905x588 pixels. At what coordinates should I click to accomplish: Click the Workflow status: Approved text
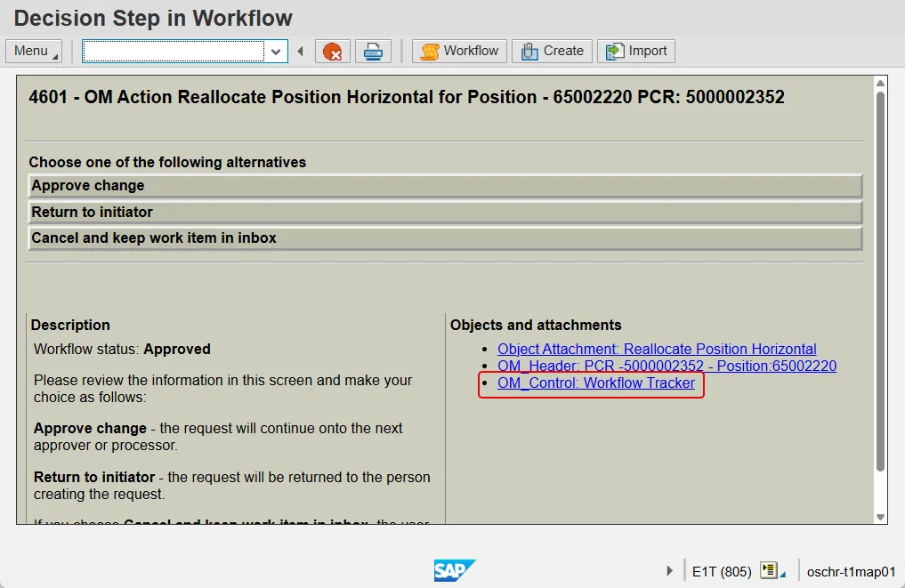coord(122,349)
